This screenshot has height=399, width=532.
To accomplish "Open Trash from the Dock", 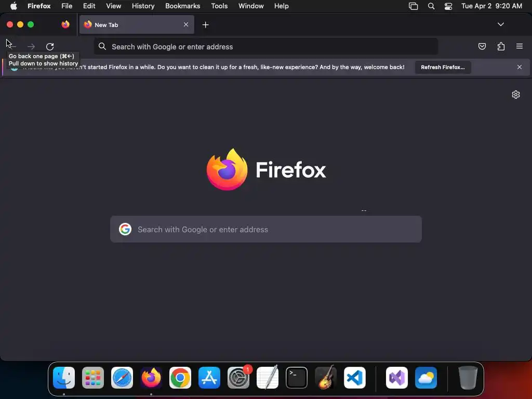I will click(468, 378).
